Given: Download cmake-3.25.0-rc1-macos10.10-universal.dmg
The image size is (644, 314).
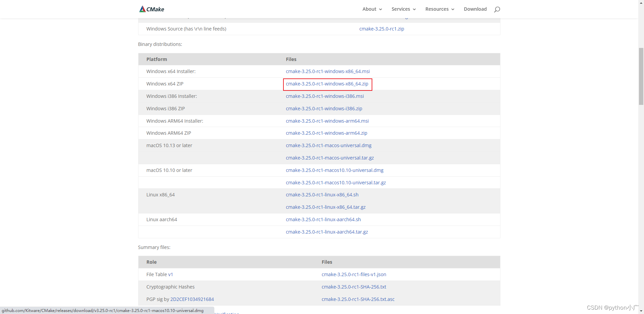Looking at the screenshot, I should point(335,170).
